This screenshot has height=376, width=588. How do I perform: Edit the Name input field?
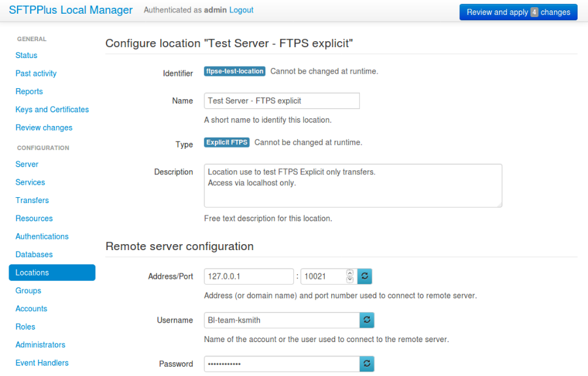click(281, 101)
